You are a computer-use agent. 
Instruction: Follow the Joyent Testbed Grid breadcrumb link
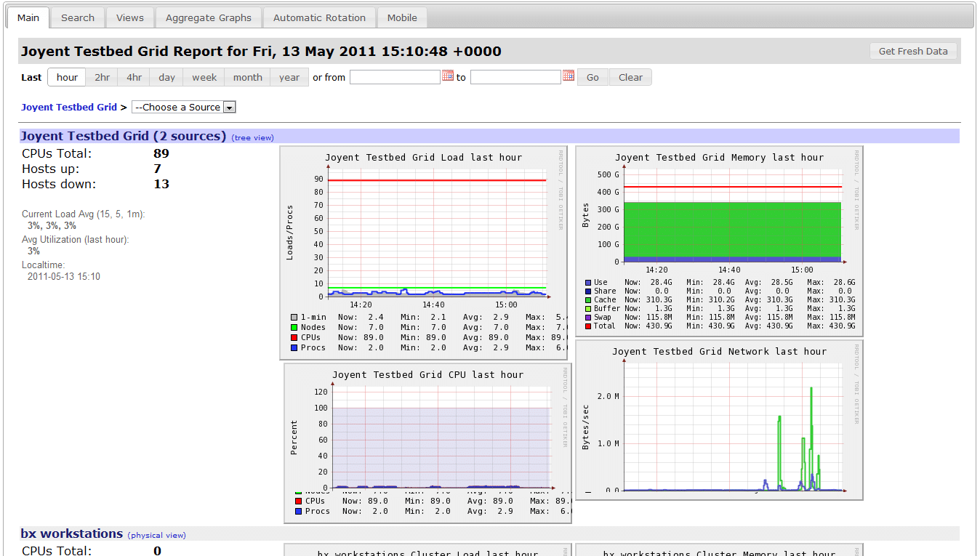tap(69, 108)
